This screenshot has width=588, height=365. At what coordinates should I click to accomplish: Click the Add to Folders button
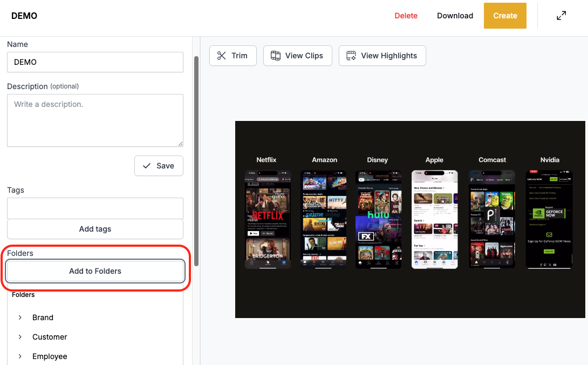coord(95,271)
